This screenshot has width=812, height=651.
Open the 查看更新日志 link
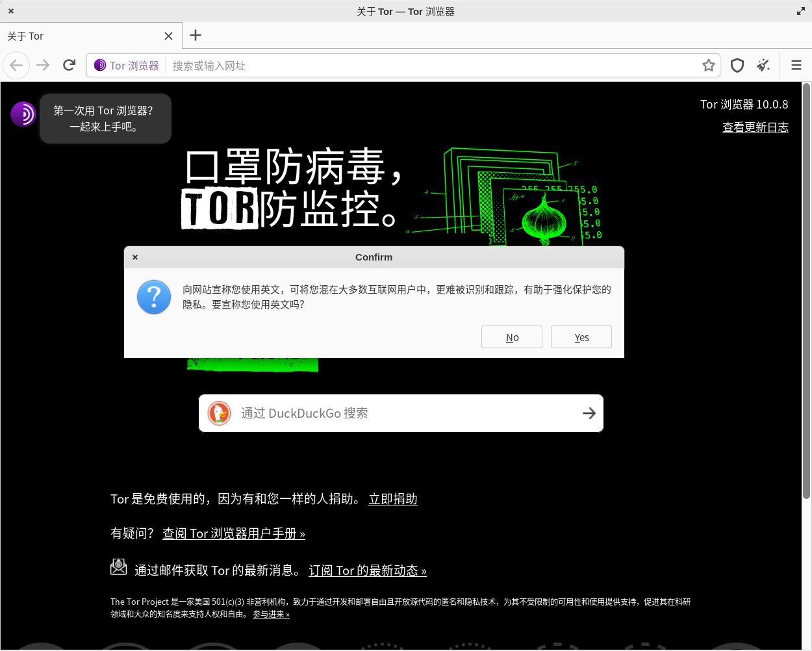click(755, 127)
